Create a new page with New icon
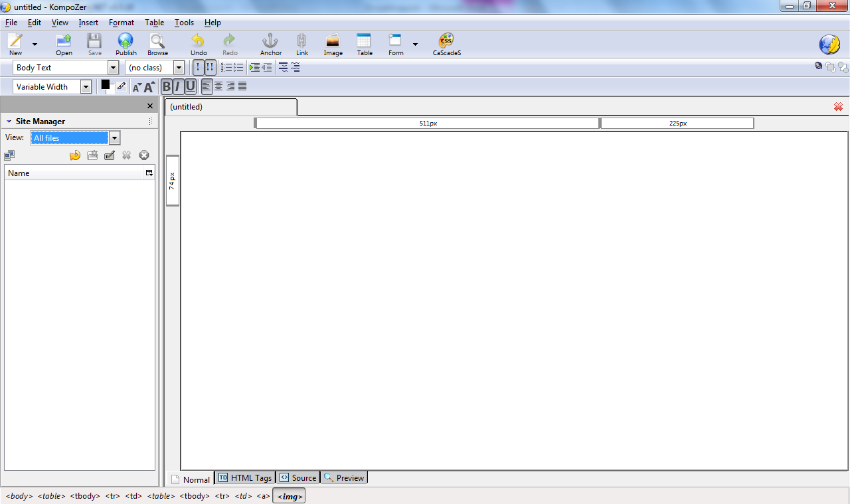 (x=15, y=44)
